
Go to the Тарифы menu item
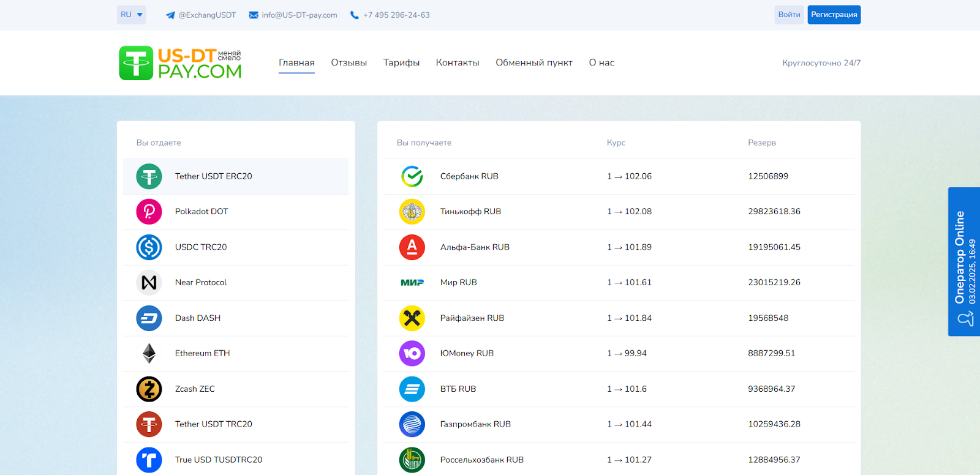tap(401, 62)
